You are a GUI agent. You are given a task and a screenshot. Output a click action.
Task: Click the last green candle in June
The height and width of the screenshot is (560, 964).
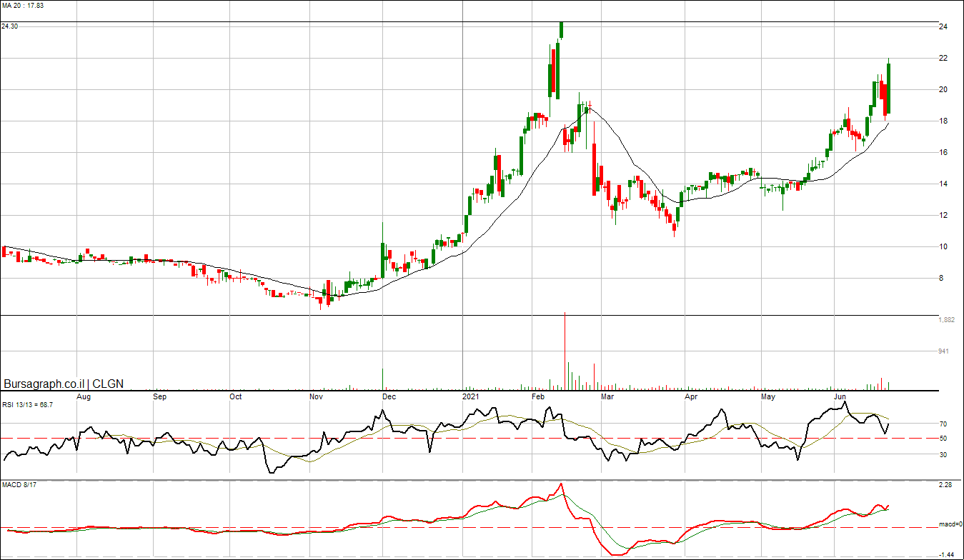click(889, 87)
